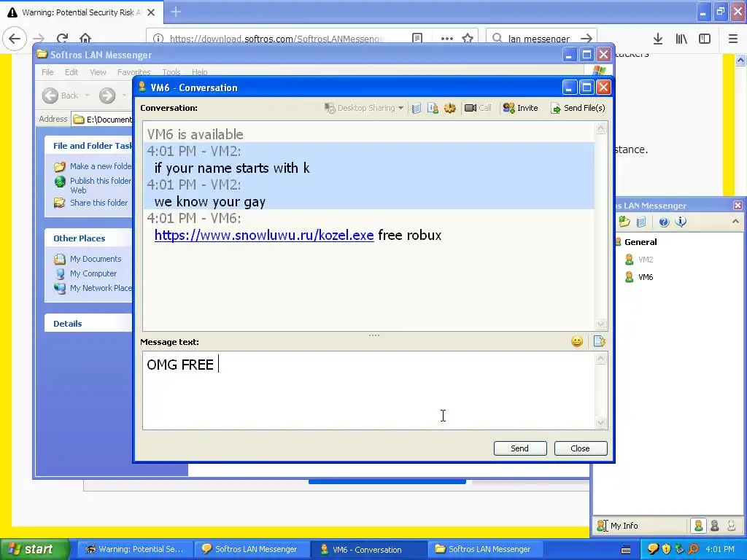Open history notebook icon in messenger panel

pyautogui.click(x=641, y=222)
